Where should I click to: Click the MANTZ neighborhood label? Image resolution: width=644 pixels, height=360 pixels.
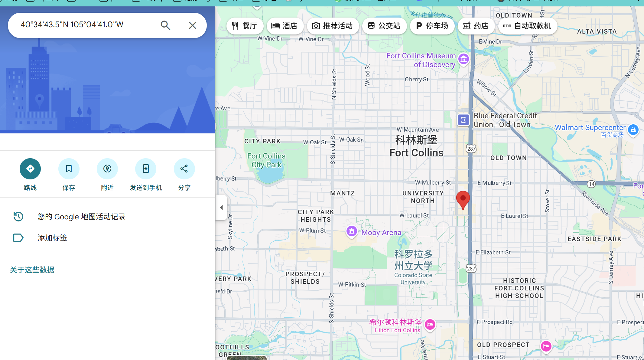point(343,193)
